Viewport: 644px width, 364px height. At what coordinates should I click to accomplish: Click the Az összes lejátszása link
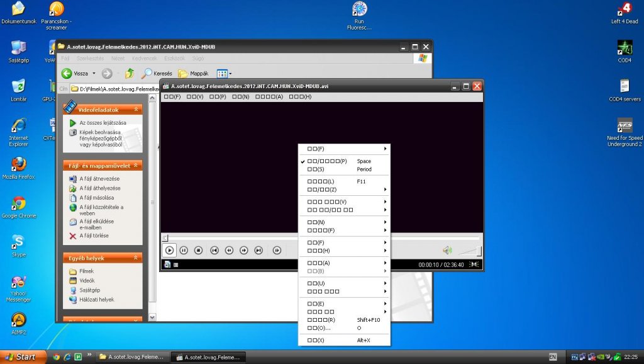click(103, 123)
